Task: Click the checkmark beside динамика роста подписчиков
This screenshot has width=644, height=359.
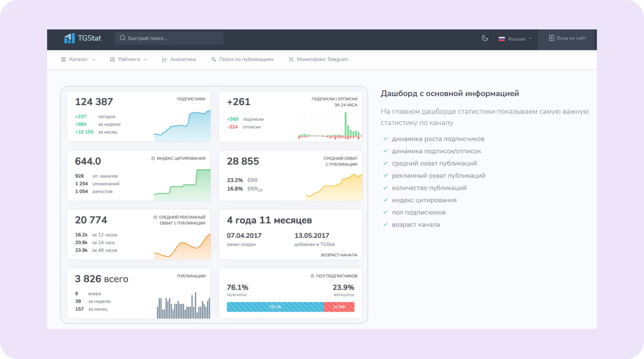Action: coord(386,139)
